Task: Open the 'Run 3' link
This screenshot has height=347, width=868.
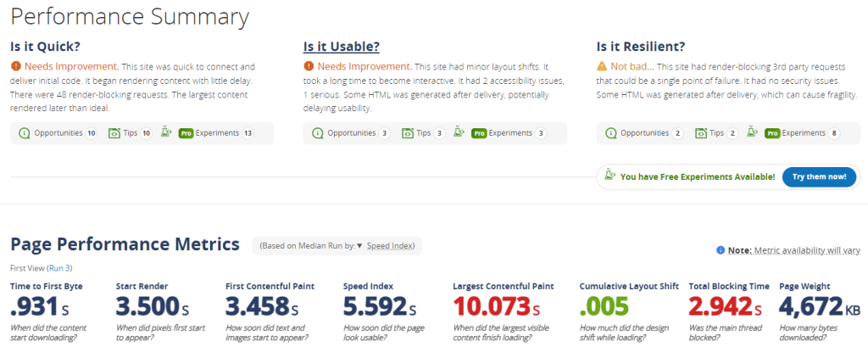Action: pyautogui.click(x=60, y=268)
